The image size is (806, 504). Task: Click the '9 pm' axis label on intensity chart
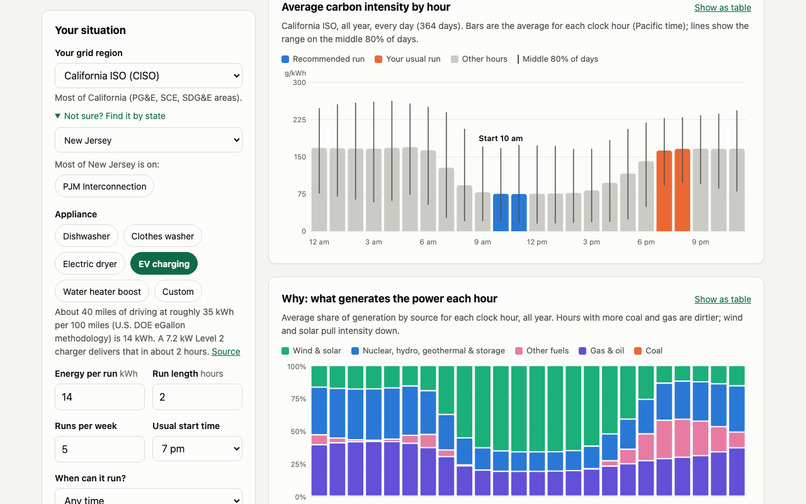pyautogui.click(x=700, y=242)
